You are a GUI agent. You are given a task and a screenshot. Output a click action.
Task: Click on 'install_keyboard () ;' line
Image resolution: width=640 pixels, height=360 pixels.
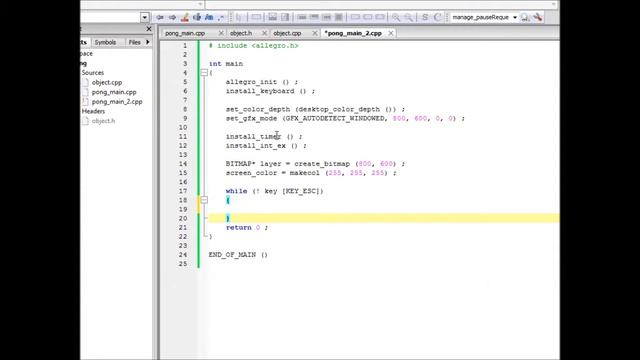pos(270,91)
